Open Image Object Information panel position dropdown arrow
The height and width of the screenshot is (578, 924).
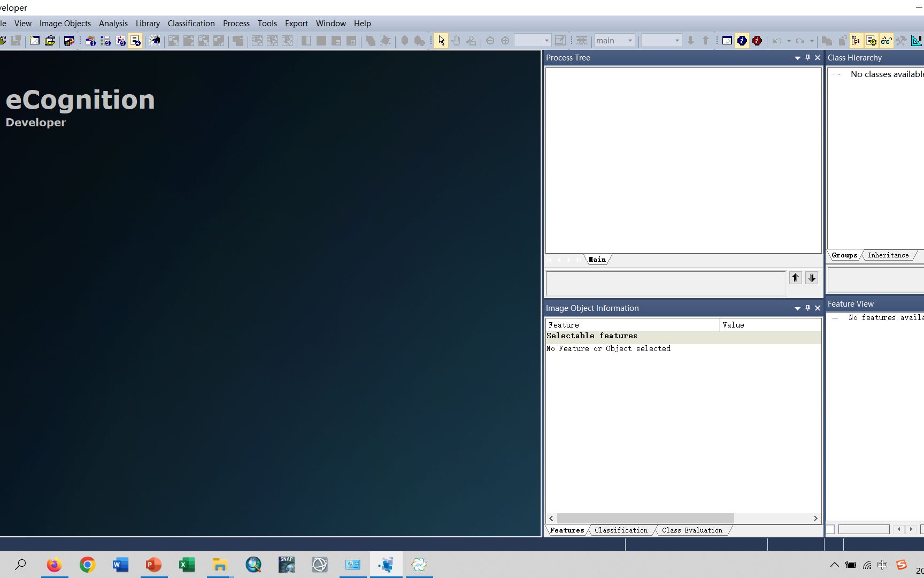pyautogui.click(x=797, y=308)
